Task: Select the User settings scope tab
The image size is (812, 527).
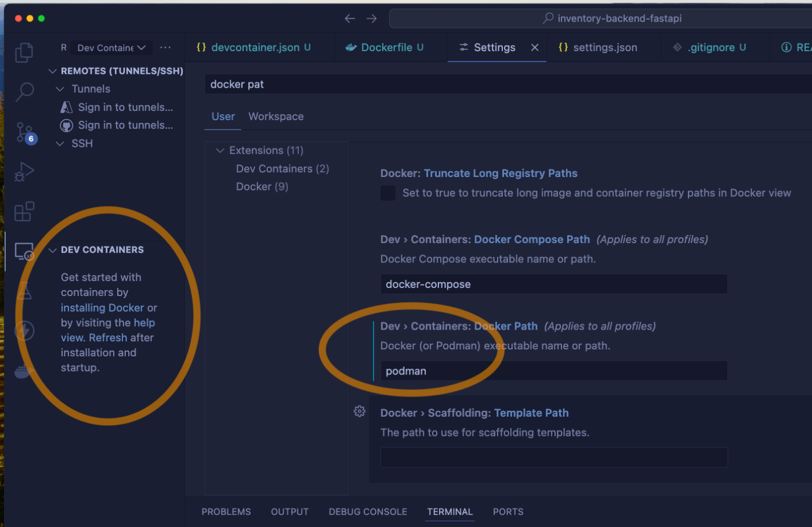Action: pyautogui.click(x=223, y=117)
